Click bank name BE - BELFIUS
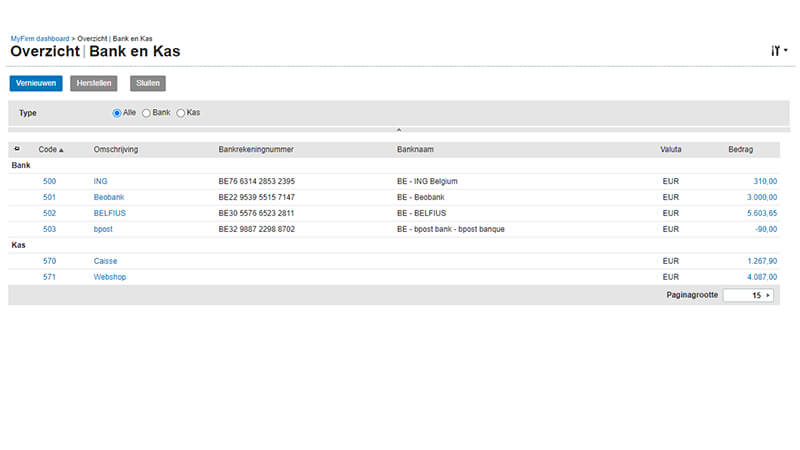Screen dimensions: 800x450 point(421,213)
